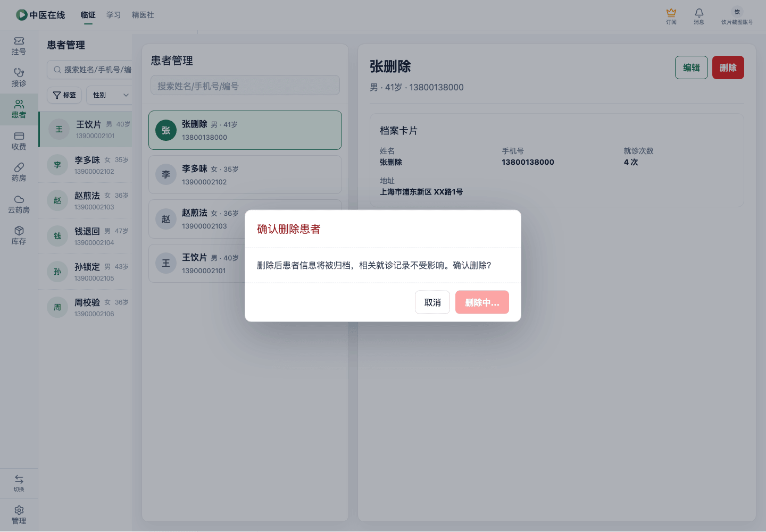Click the phone value 13800138000 in 档案卡片
The image size is (766, 532).
[528, 162]
